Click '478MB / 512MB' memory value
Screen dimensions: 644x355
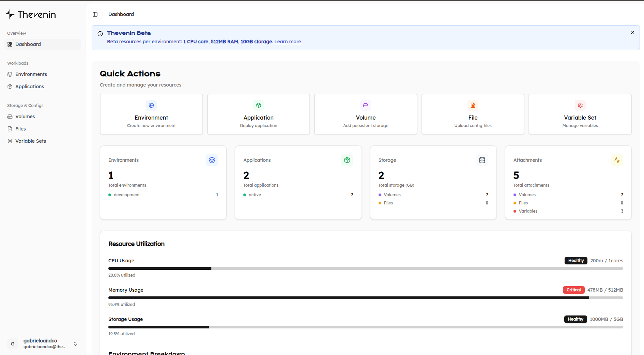click(605, 290)
